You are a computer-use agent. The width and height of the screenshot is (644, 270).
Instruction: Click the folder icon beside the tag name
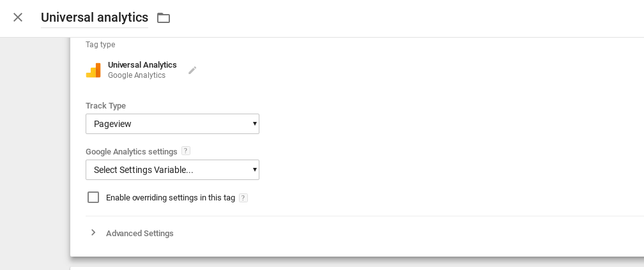coord(164,18)
